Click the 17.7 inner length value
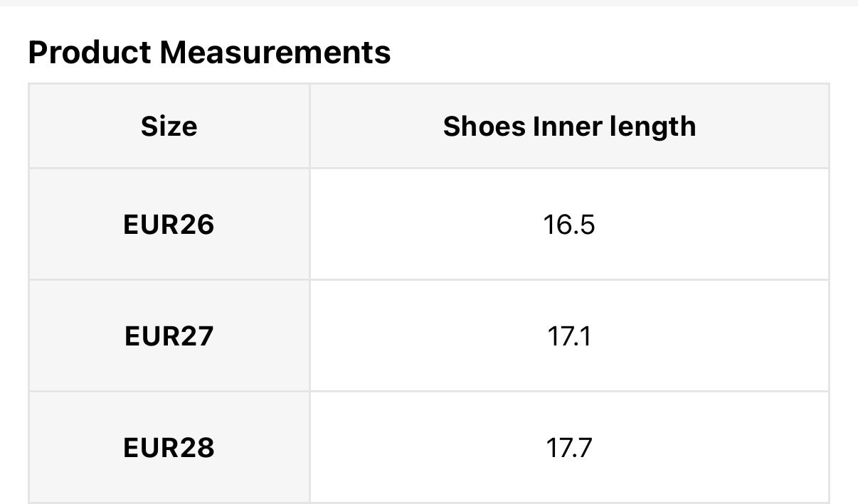This screenshot has height=504, width=858. (569, 448)
